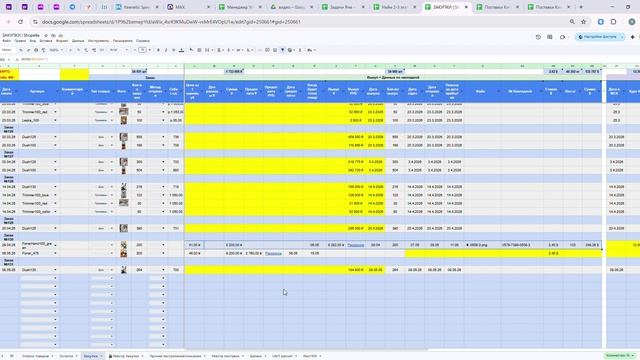Open the text color picker
The image size is (640, 360).
pos(181,50)
